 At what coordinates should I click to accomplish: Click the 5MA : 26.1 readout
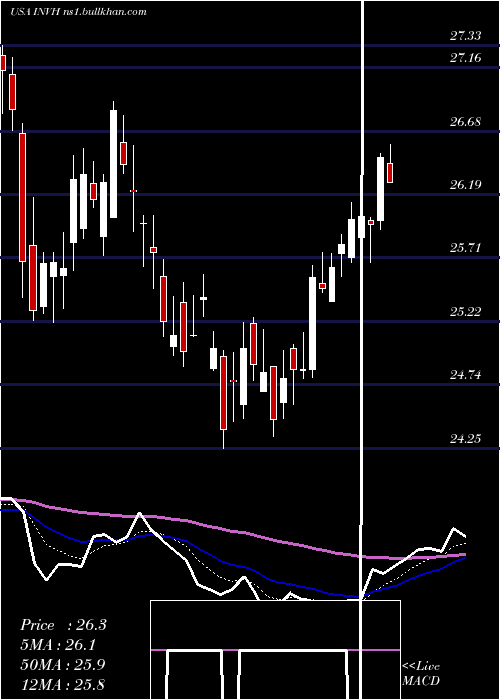(x=58, y=645)
